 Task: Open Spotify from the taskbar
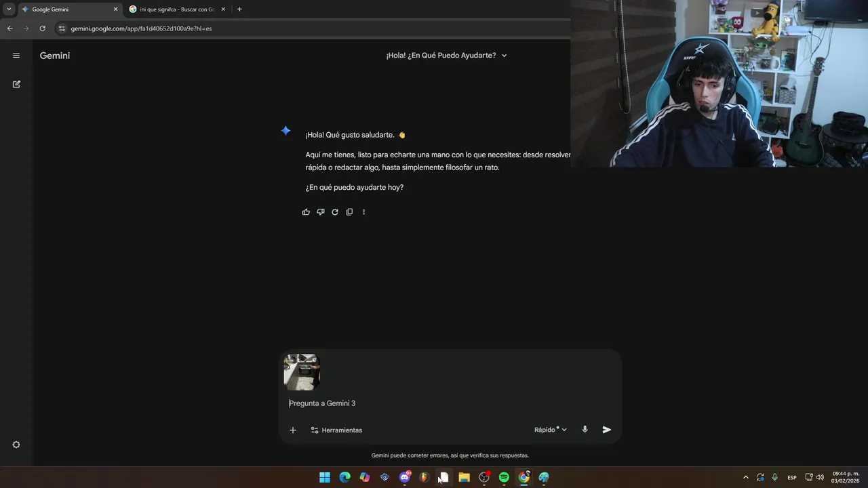[504, 477]
